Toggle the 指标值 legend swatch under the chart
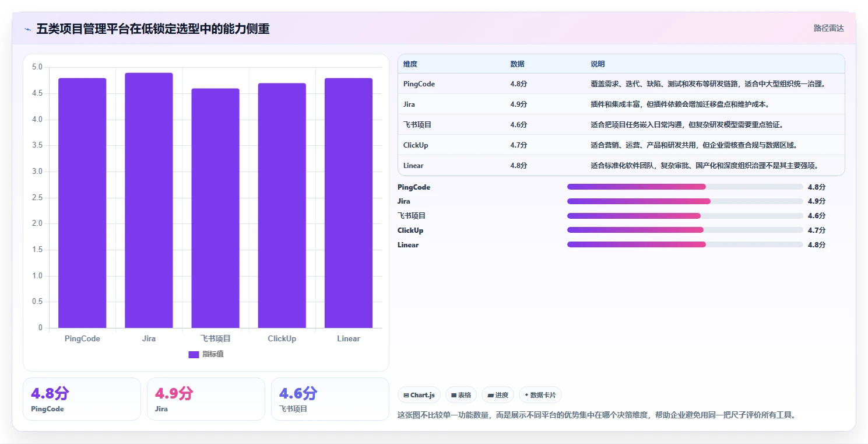Image resolution: width=868 pixels, height=444 pixels. [x=194, y=355]
